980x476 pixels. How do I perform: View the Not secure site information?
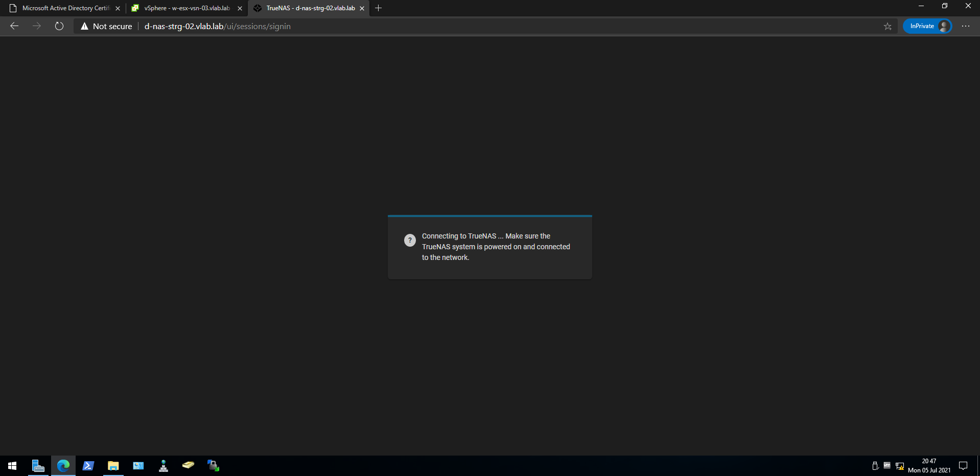(106, 26)
